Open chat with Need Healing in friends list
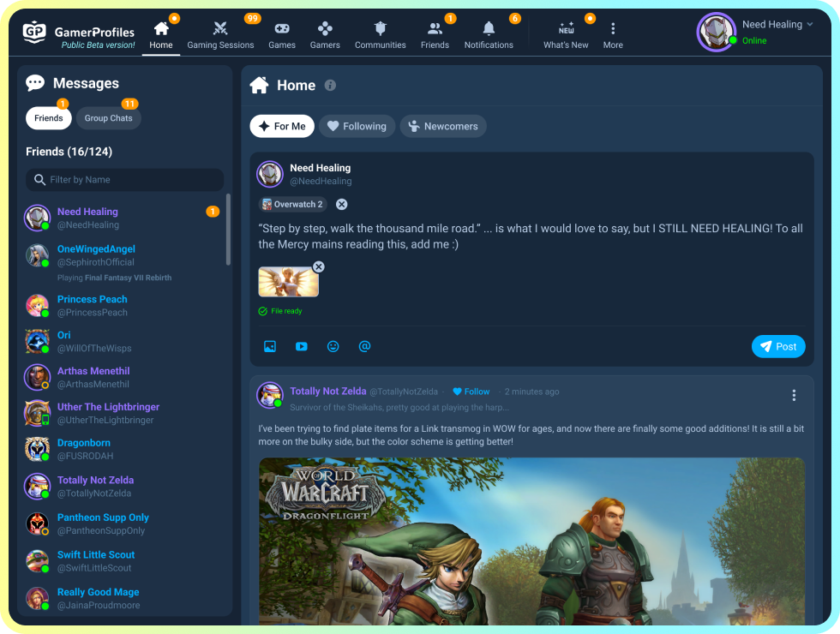Screen dimensions: 840x634 [x=123, y=218]
